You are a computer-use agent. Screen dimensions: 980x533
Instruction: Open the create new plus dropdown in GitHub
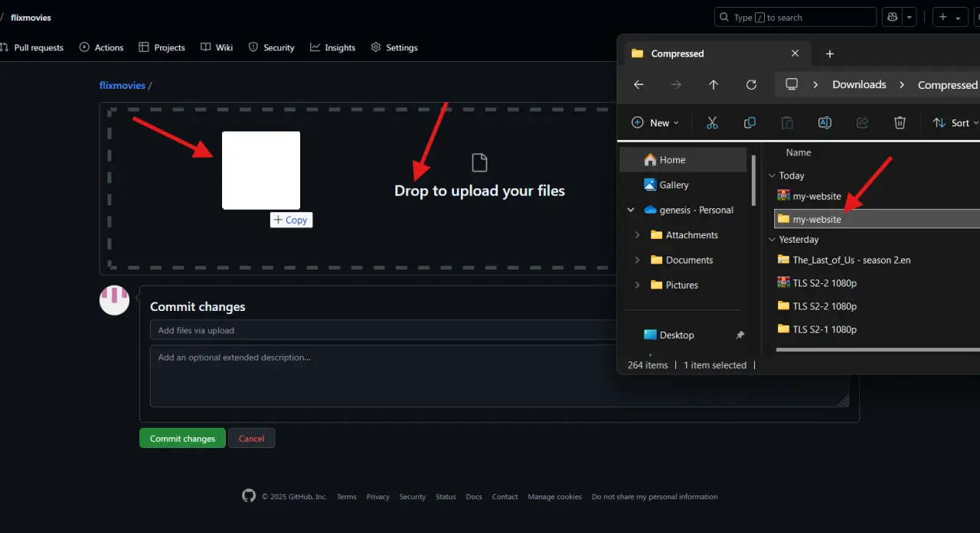950,17
